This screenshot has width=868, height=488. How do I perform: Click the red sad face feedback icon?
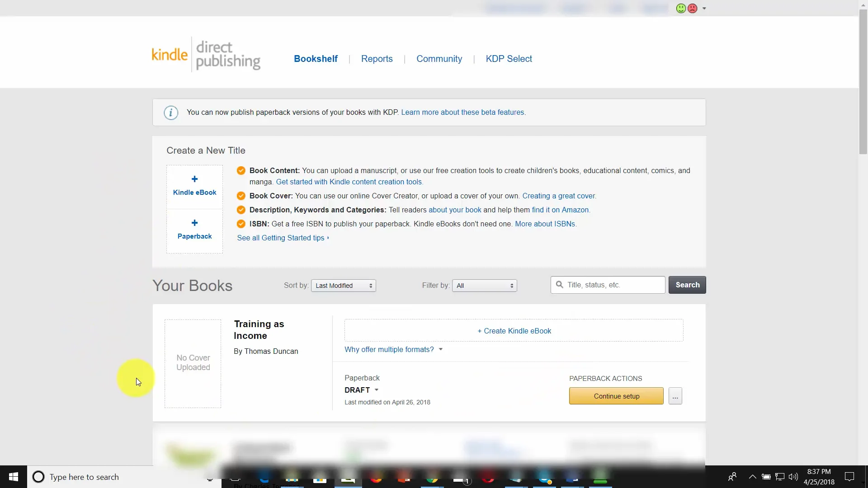pos(693,8)
